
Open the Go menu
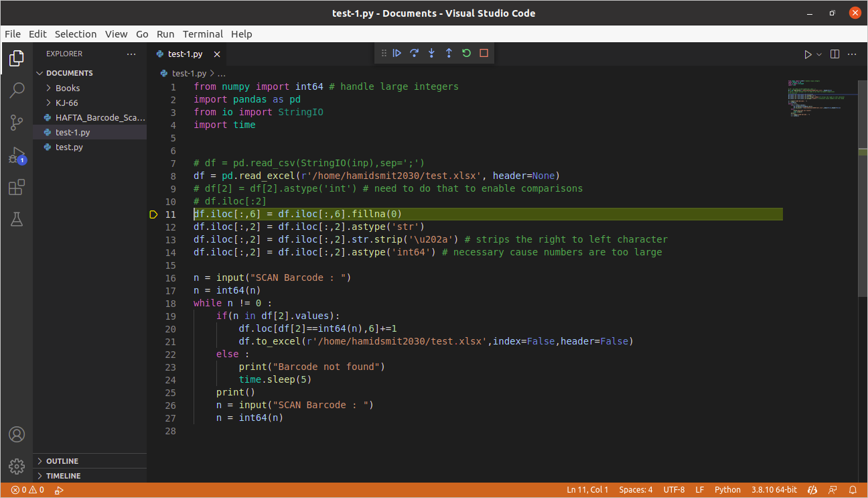pyautogui.click(x=142, y=34)
